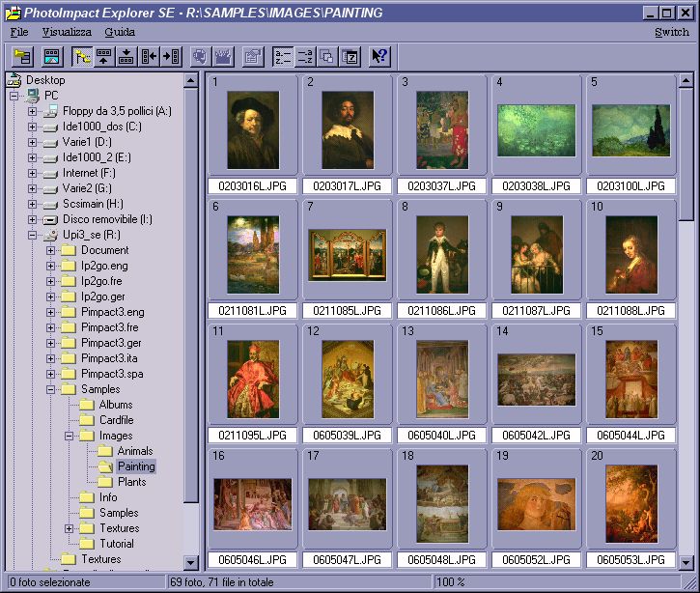The height and width of the screenshot is (593, 700).
Task: Open the Guida menu
Action: (120, 32)
